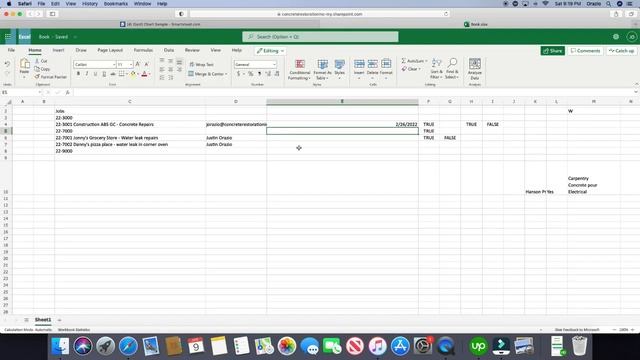Open Cell Styles gallery
This screenshot has width=640, height=360.
coord(339,69)
